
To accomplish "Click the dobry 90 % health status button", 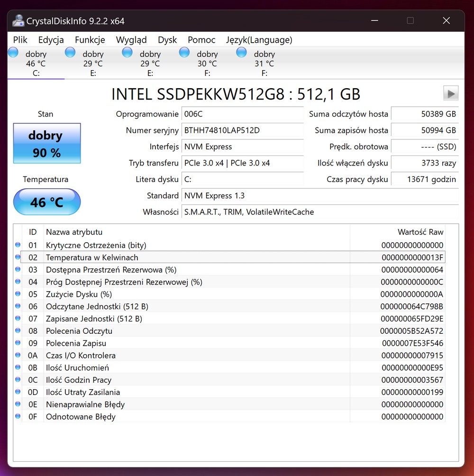I will click(x=47, y=143).
